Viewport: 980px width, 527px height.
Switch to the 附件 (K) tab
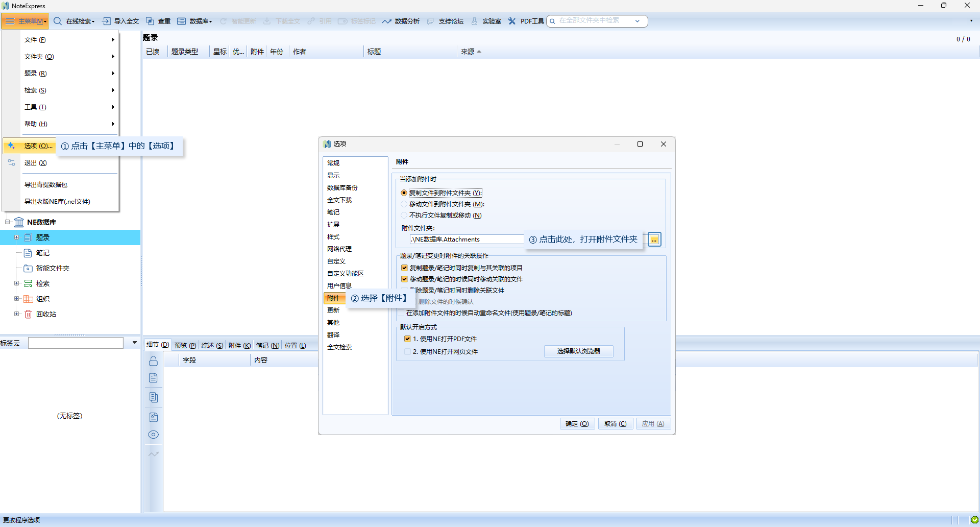239,346
